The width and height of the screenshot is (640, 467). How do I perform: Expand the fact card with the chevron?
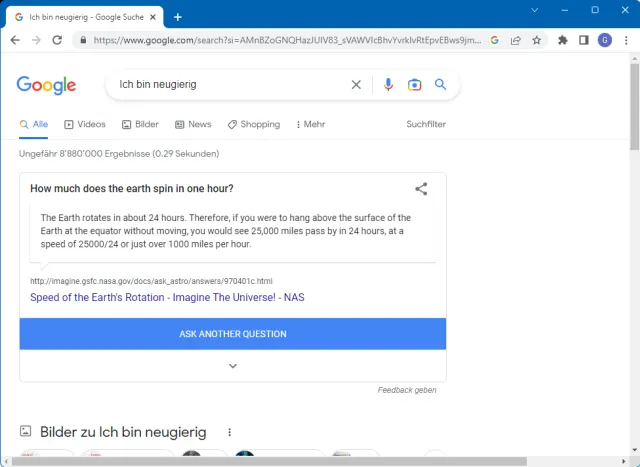[x=233, y=366]
